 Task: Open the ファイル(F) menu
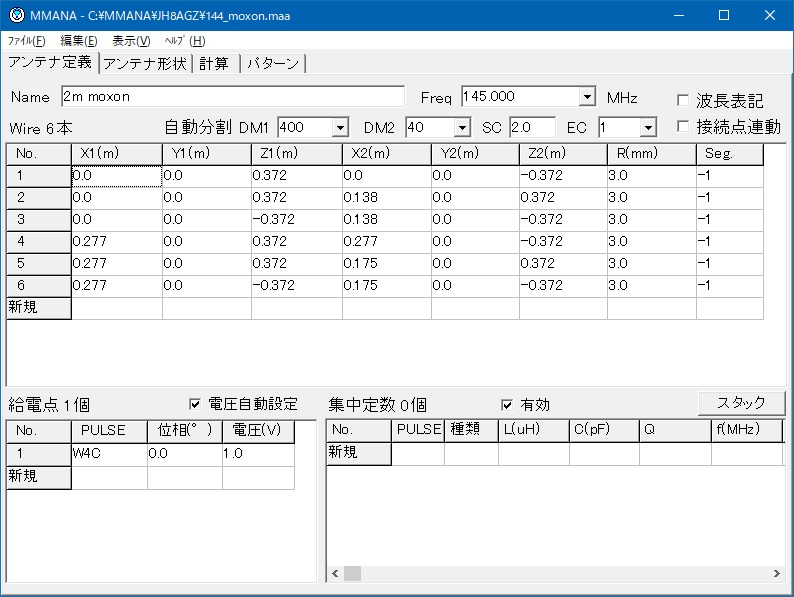point(26,41)
